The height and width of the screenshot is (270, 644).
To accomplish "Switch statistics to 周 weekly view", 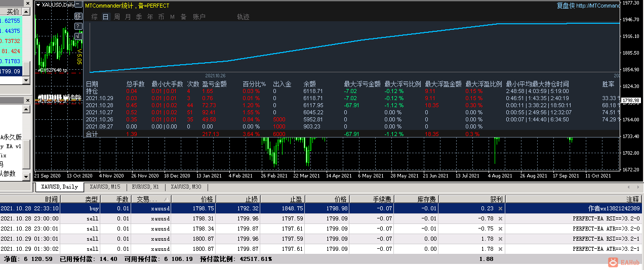I will [x=117, y=17].
